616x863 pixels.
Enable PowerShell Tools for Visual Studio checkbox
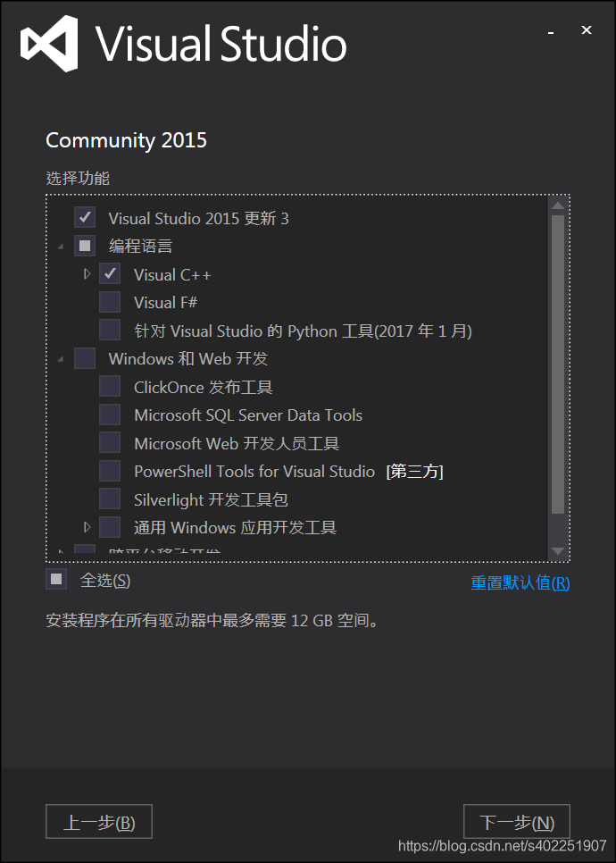[x=110, y=471]
